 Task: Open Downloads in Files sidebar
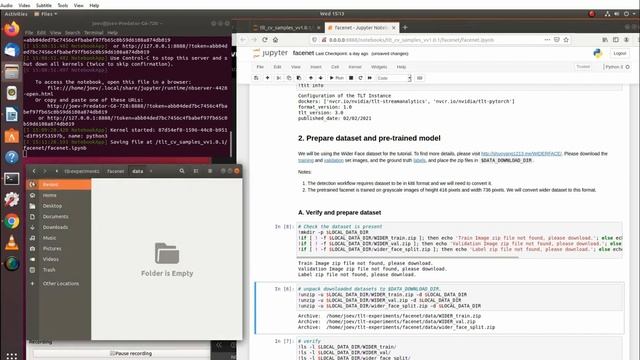(x=59, y=227)
